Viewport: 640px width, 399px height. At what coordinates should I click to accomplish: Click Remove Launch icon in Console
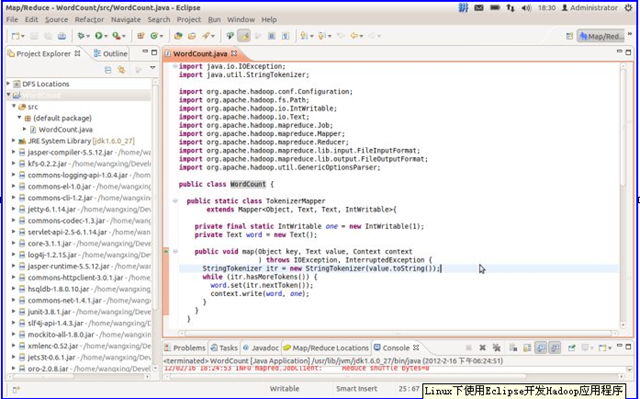click(x=482, y=348)
